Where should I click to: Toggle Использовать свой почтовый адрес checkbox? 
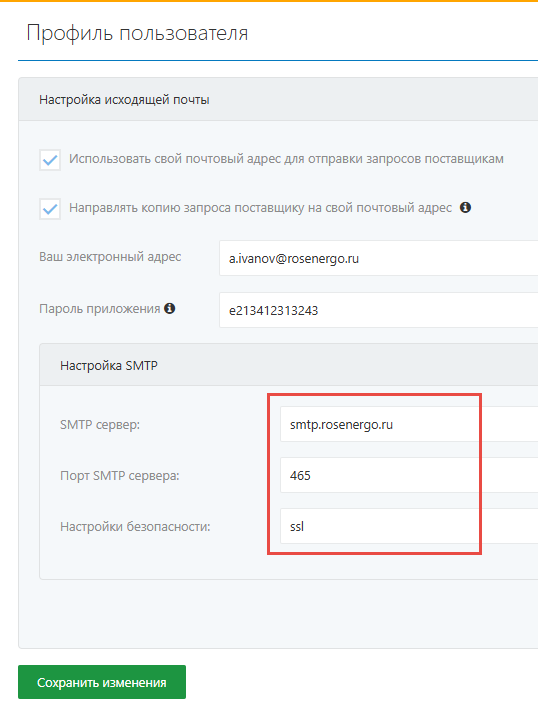pyautogui.click(x=50, y=160)
